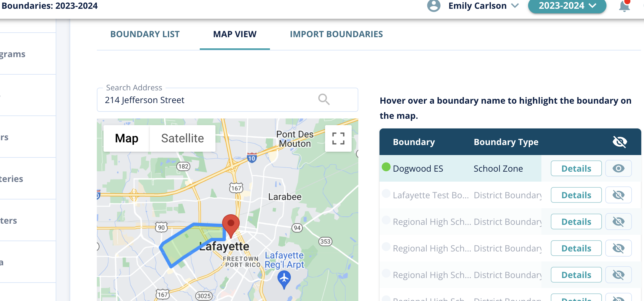
Task: Show the Lafayette Test Boundary on map
Action: pos(618,195)
